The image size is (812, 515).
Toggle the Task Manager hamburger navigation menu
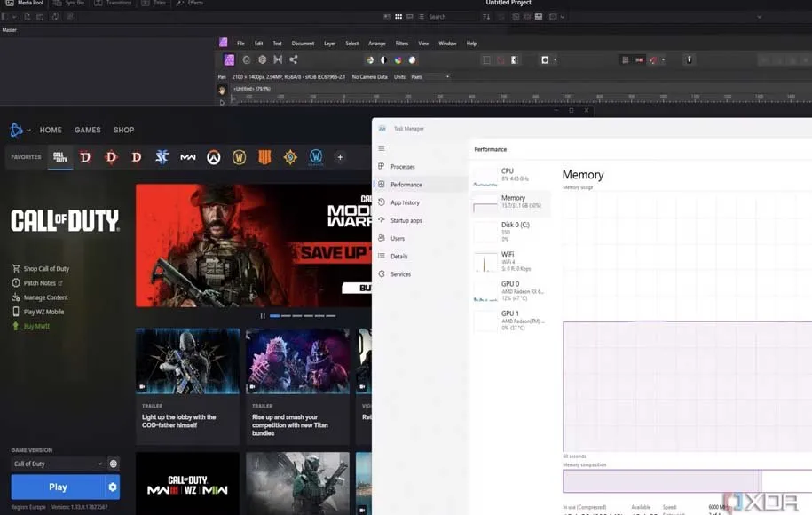(x=382, y=148)
